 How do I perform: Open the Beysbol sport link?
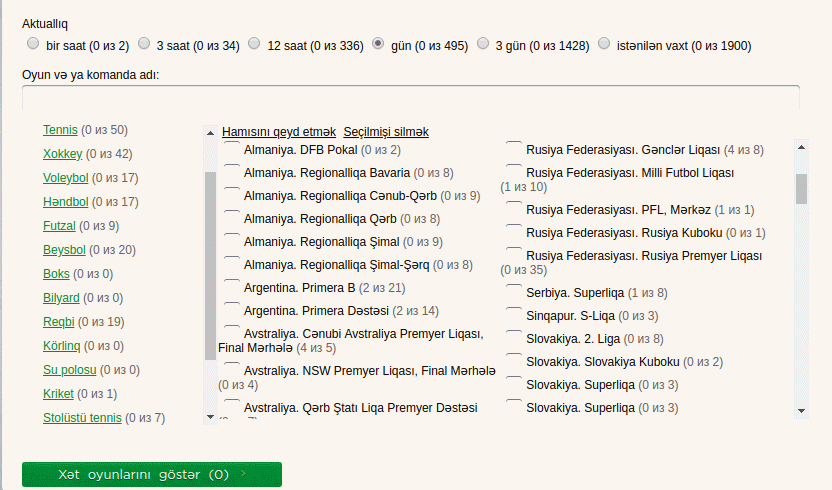64,250
